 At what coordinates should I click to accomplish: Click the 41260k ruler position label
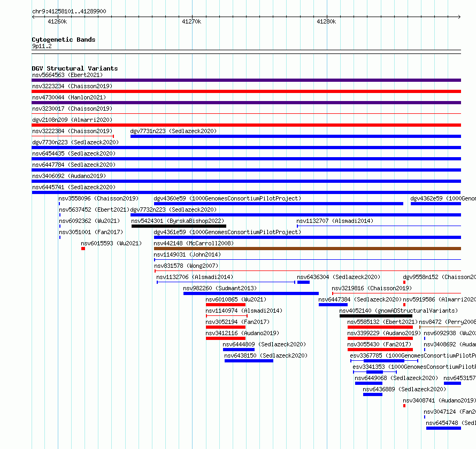pyautogui.click(x=57, y=21)
